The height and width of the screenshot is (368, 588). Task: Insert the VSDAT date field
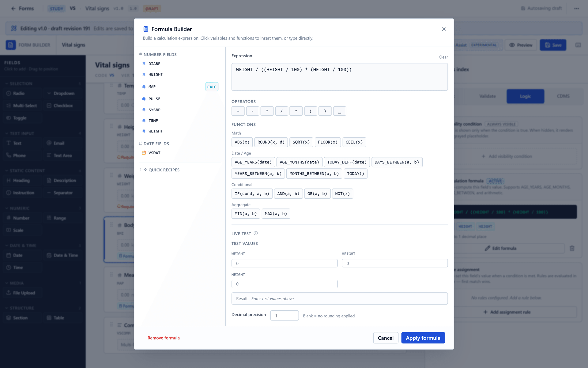(x=180, y=153)
